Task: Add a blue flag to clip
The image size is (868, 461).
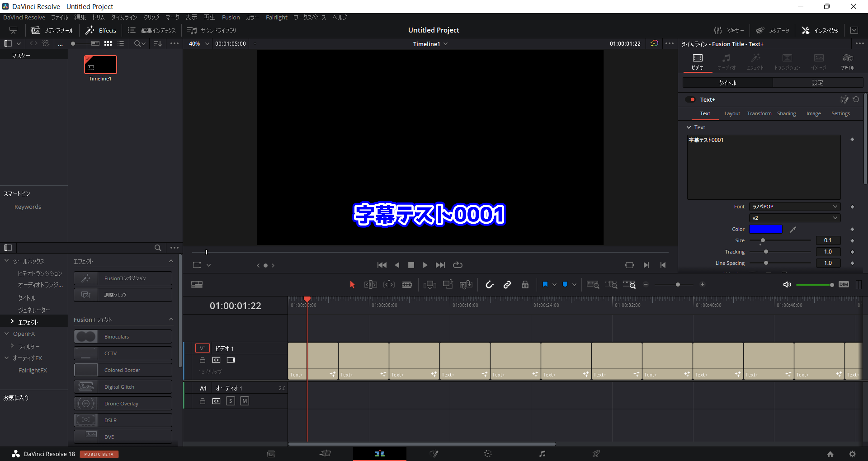Action: (545, 284)
